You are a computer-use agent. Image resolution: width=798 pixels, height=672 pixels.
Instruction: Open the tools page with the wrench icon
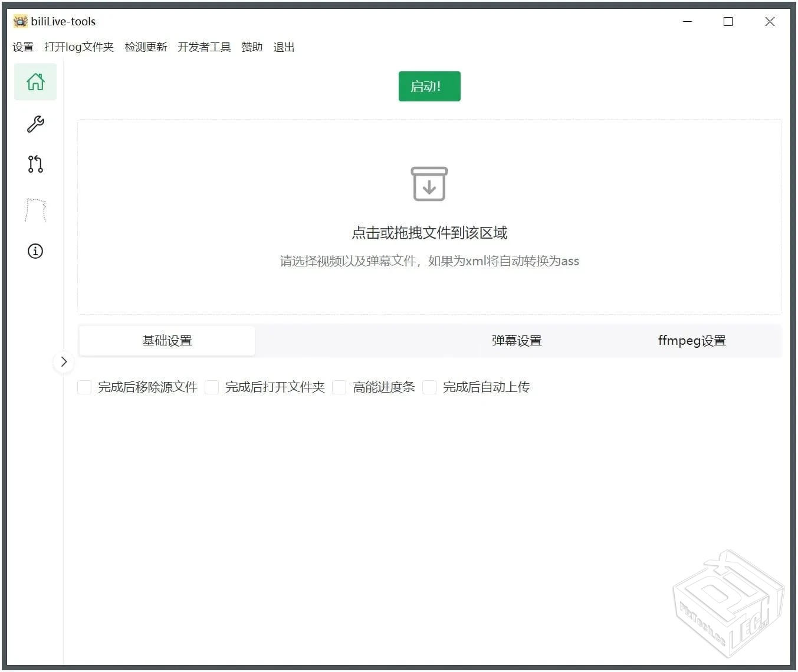35,124
